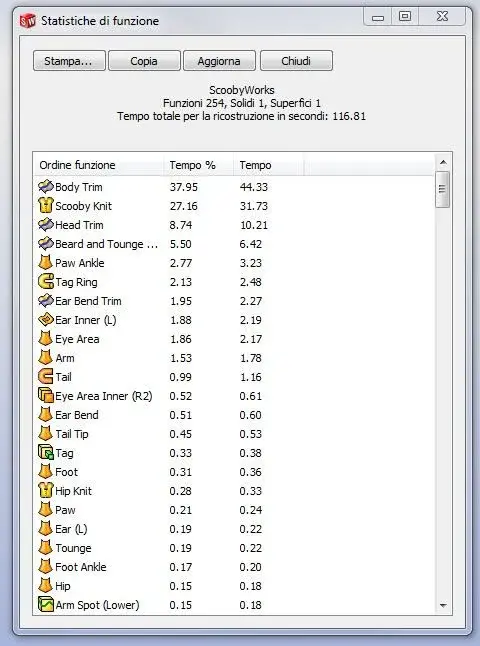Screen dimensions: 480x646
Task: Select the Tag Ring row name
Action: 76,282
